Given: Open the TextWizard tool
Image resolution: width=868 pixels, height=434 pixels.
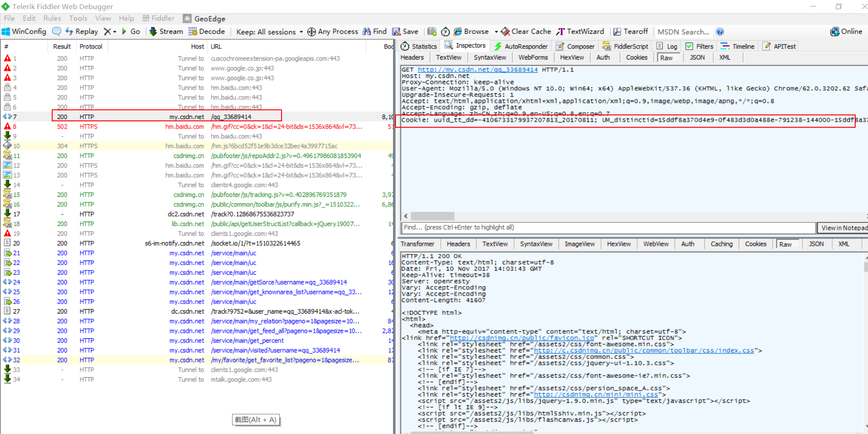Looking at the screenshot, I should (580, 31).
